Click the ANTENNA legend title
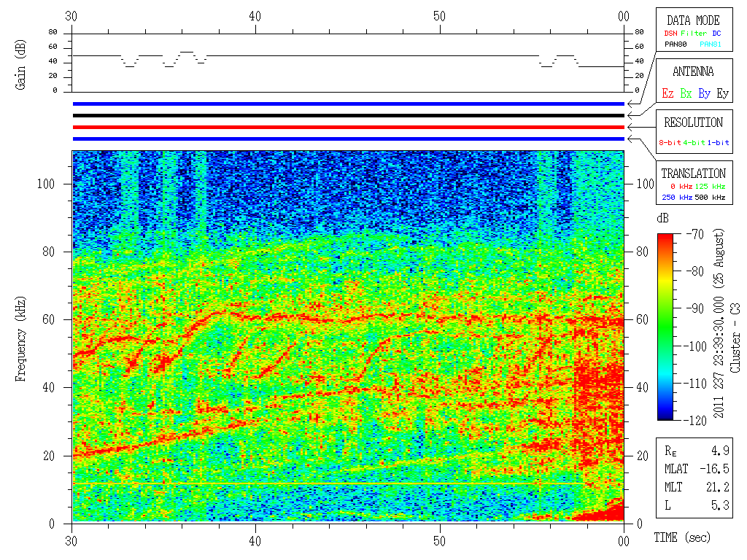This screenshot has height=560, width=747. point(693,72)
